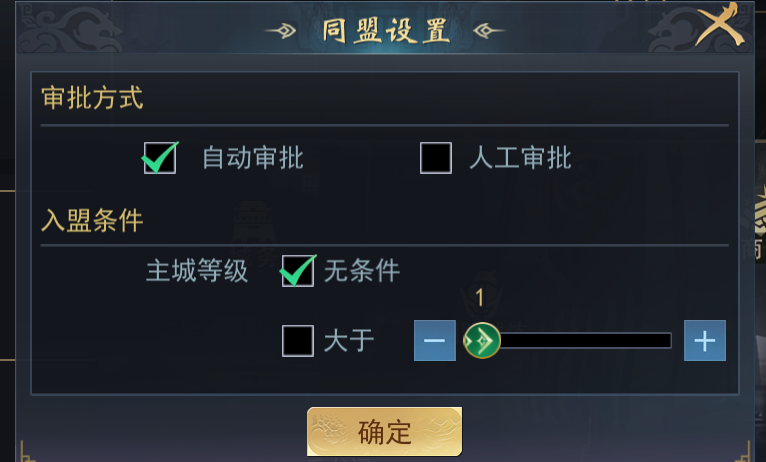Screen dimensions: 766x462
Task: Click the 审批方式 section header
Action: tap(92, 98)
